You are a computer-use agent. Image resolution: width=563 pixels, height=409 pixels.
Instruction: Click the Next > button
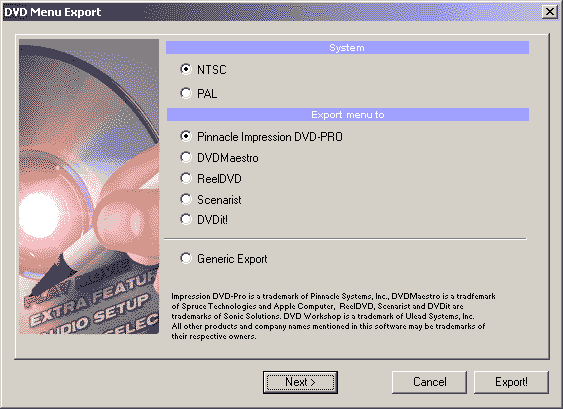[x=300, y=382]
